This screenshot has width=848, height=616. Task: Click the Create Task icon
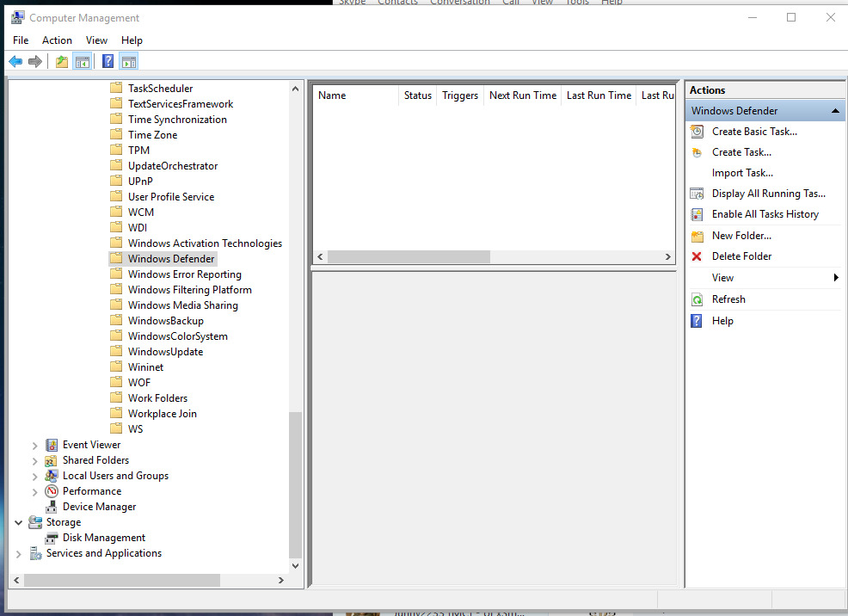697,152
